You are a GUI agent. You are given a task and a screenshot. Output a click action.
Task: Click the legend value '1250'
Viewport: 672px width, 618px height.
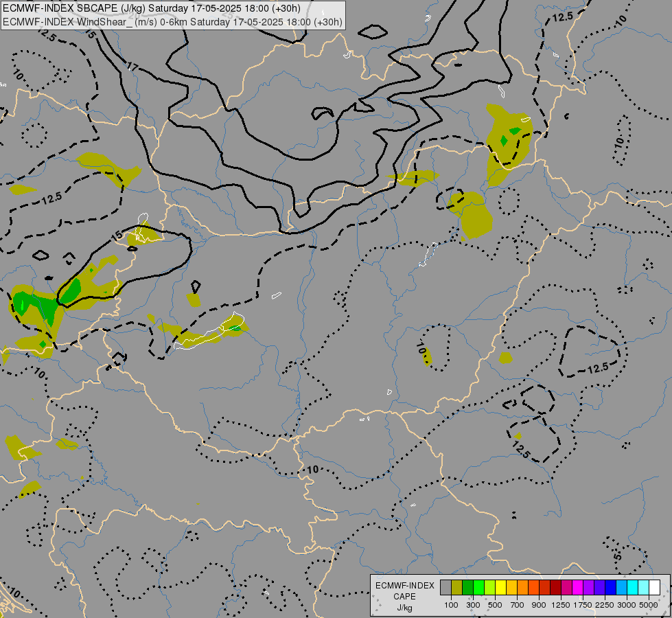coord(561,605)
